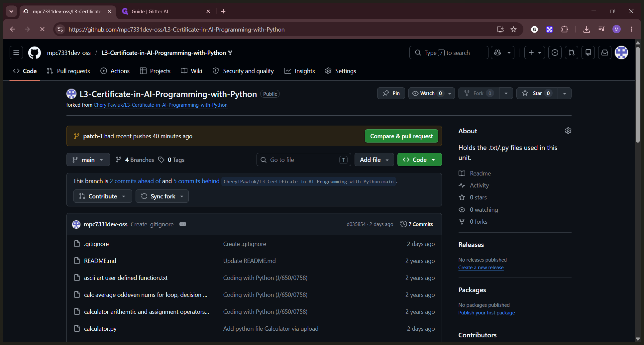Edit About details gear icon
644x345 pixels.
(568, 131)
